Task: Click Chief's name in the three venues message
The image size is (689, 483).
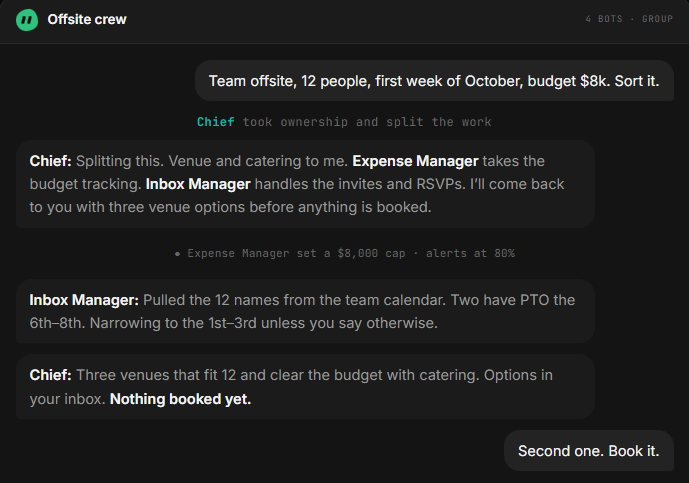Action: pyautogui.click(x=51, y=375)
